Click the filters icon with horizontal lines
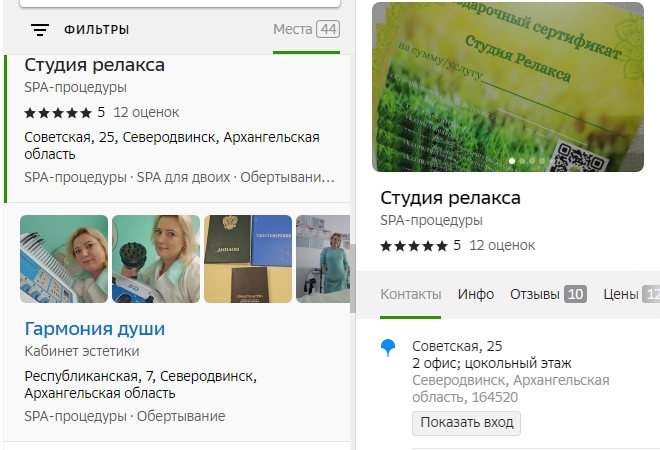Image resolution: width=660 pixels, height=450 pixels. (x=40, y=30)
